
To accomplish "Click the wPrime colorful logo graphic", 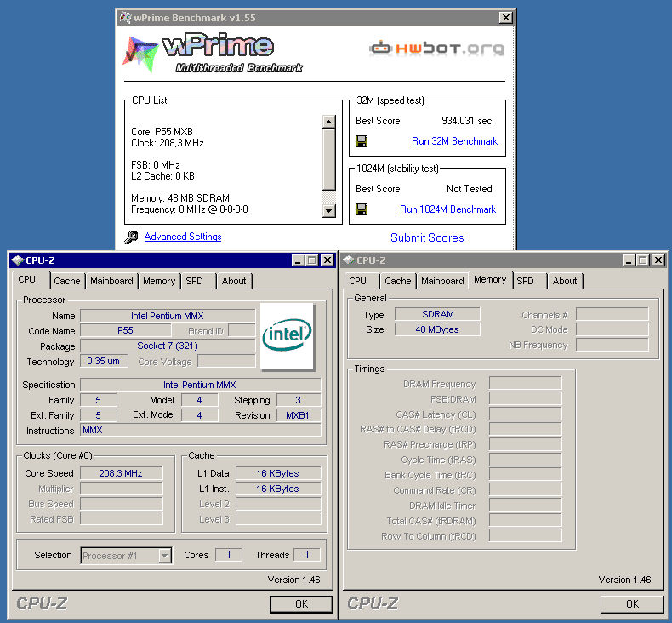I will click(x=140, y=54).
